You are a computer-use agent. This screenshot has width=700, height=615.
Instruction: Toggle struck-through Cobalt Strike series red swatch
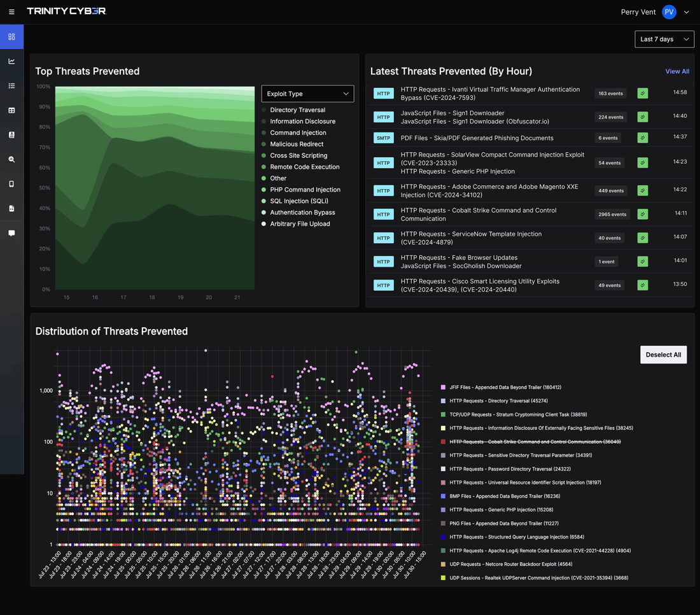(x=443, y=442)
